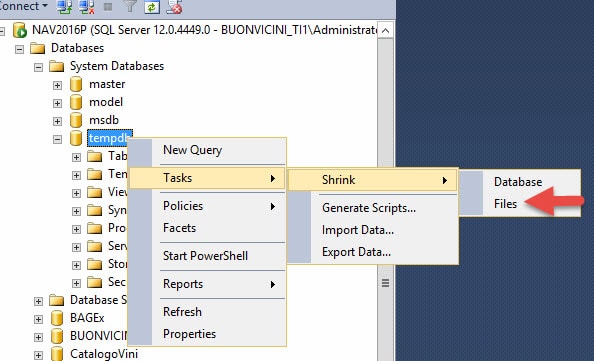The image size is (594, 361).
Task: Choose Properties in context menu
Action: [x=207, y=334]
